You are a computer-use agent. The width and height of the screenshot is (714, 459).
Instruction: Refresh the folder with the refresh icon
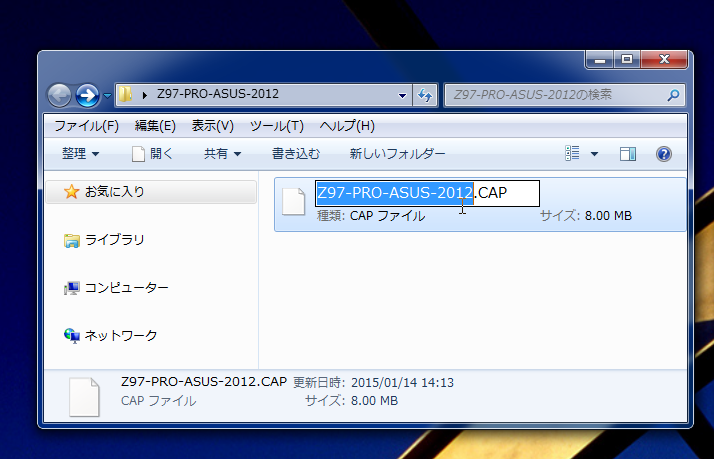click(x=424, y=95)
